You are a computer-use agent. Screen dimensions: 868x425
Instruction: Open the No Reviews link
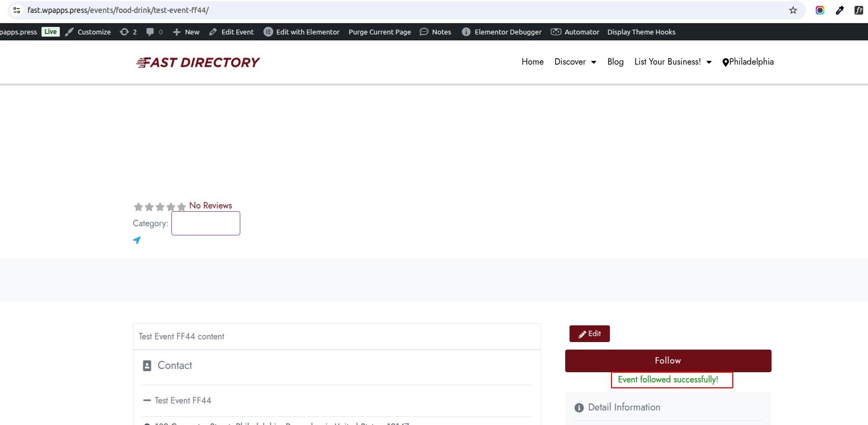pos(210,206)
